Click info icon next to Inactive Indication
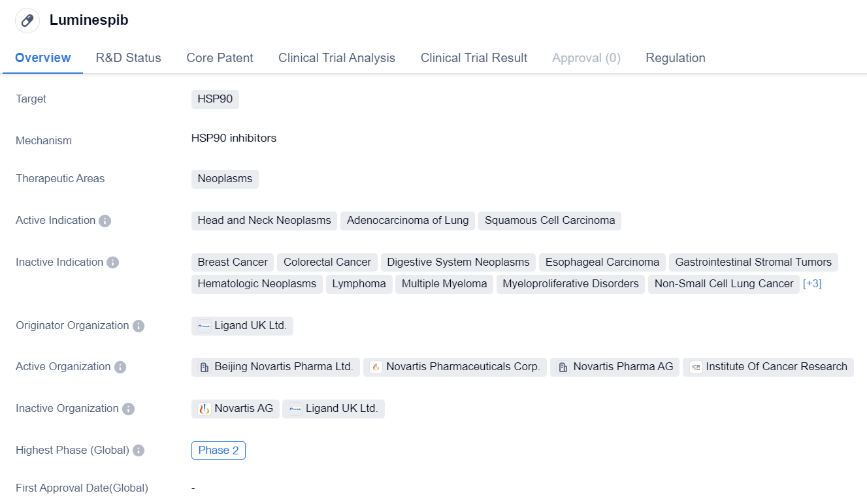 coord(113,262)
